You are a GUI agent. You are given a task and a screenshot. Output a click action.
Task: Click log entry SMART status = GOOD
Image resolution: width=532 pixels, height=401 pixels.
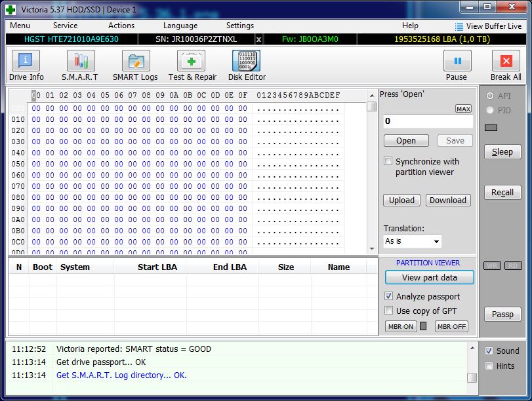click(134, 349)
